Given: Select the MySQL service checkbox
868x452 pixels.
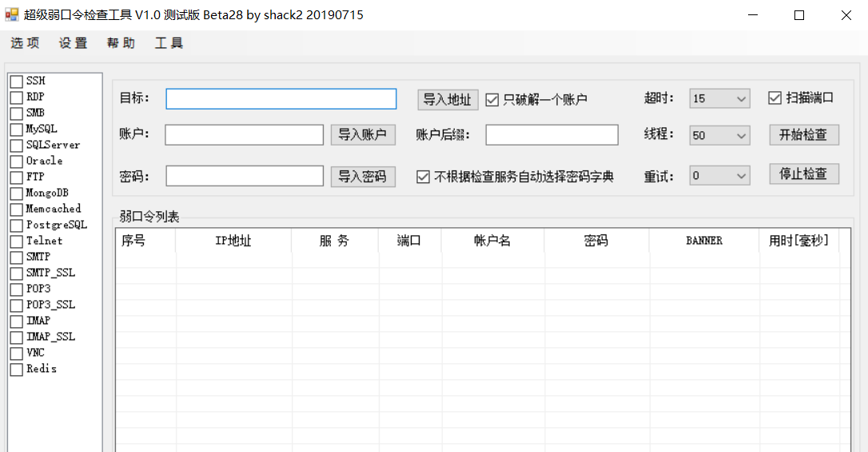Looking at the screenshot, I should [17, 130].
